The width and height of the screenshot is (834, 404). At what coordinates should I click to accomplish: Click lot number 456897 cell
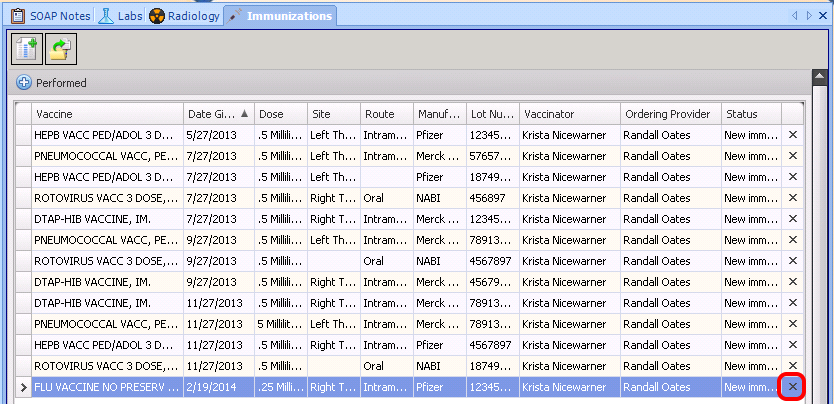point(493,198)
